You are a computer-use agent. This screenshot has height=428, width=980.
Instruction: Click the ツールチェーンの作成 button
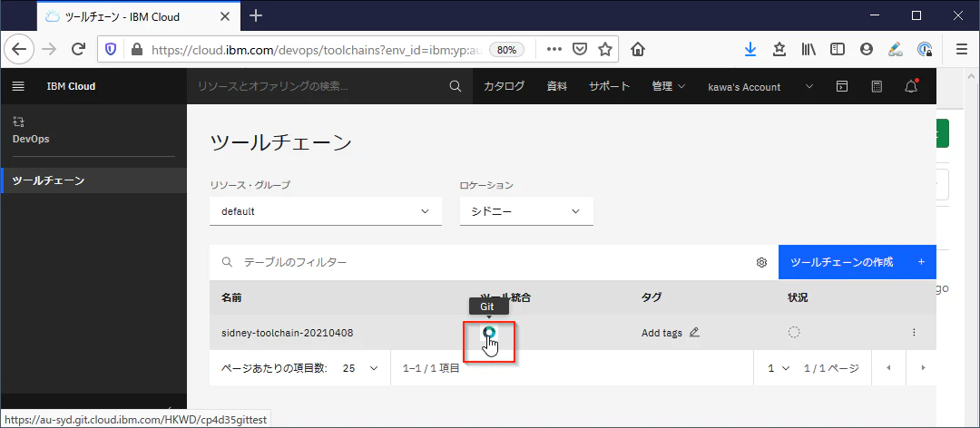(x=857, y=262)
